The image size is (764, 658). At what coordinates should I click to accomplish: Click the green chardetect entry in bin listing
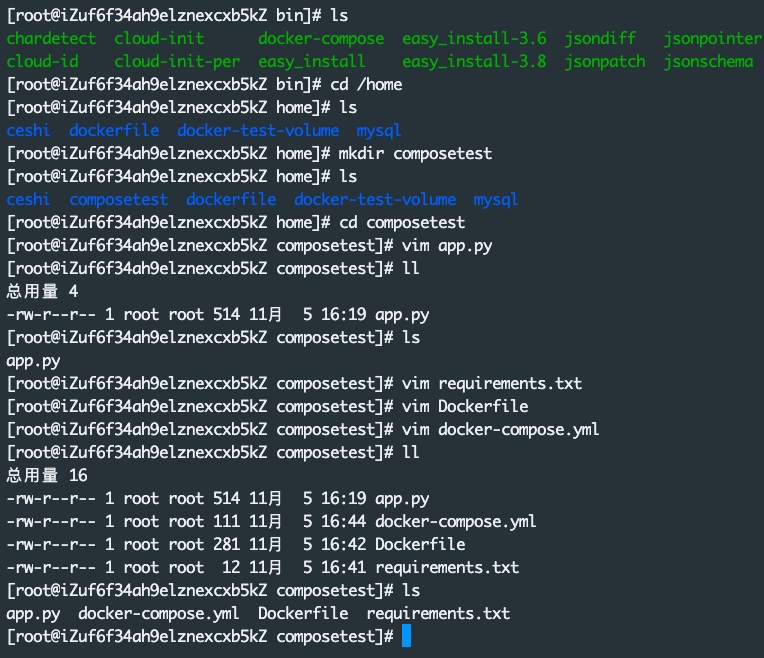[x=51, y=39]
